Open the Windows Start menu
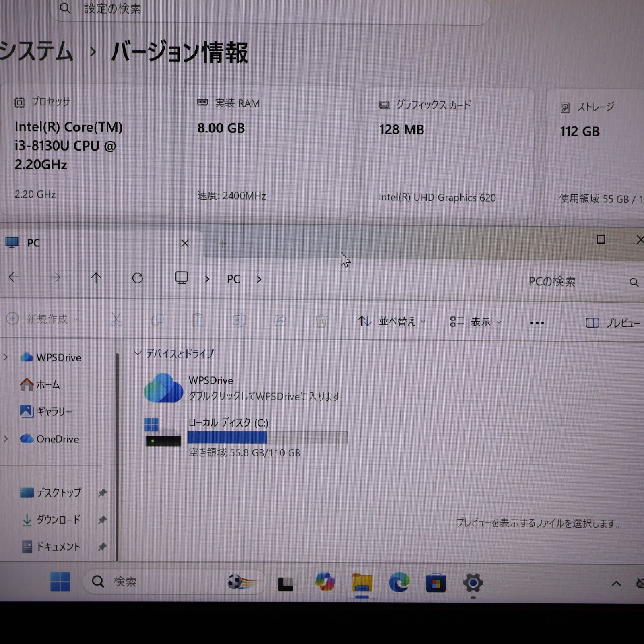Image resolution: width=644 pixels, height=644 pixels. [60, 582]
